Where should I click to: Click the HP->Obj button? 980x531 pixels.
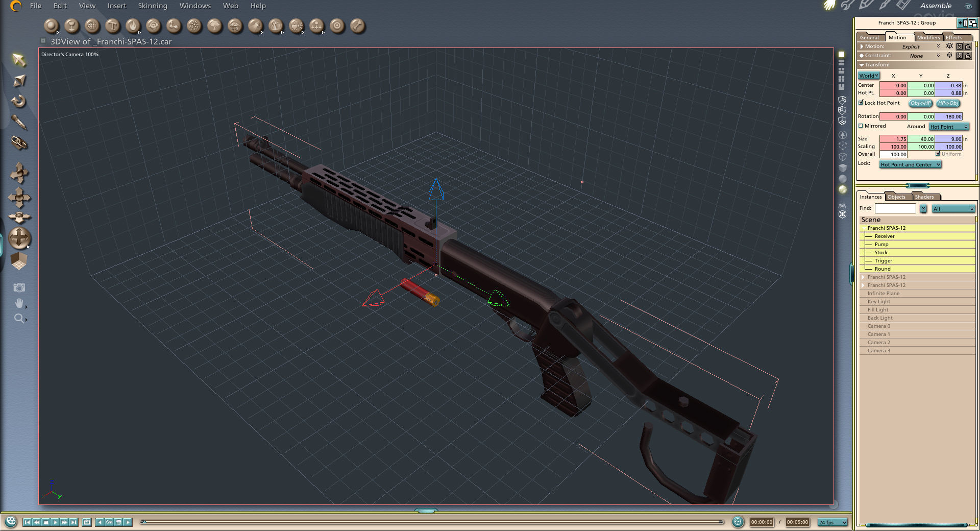[x=948, y=103]
